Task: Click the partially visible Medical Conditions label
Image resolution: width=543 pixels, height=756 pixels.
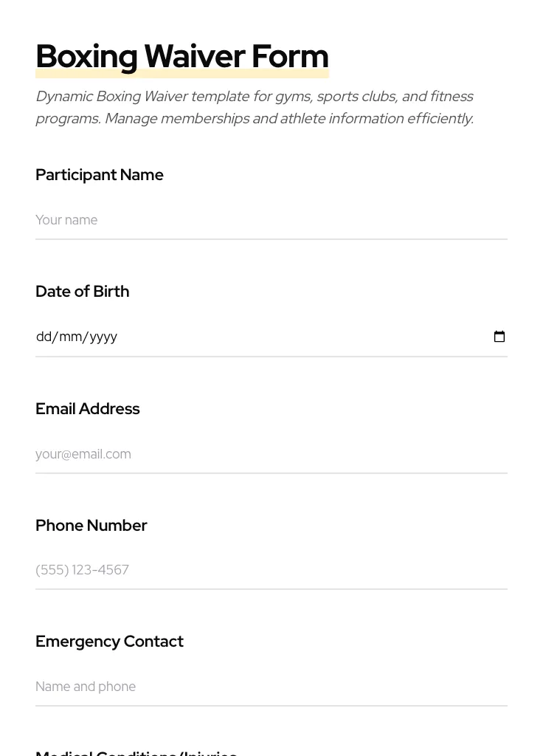Action: [136, 752]
